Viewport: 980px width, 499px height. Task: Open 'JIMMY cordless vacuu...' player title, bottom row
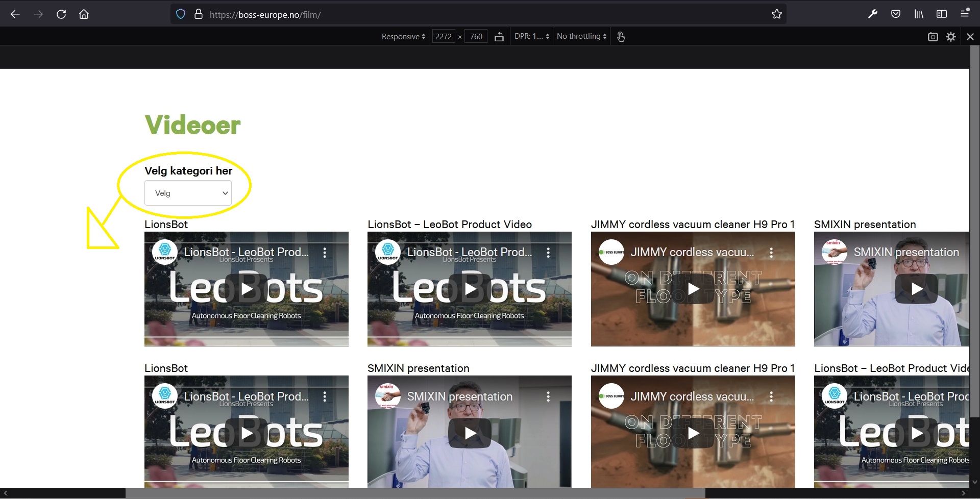tap(692, 396)
